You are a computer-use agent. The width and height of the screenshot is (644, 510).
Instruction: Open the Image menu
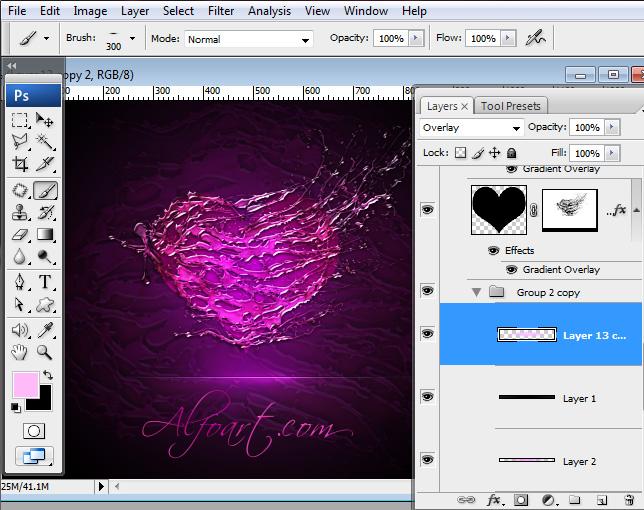pyautogui.click(x=90, y=11)
